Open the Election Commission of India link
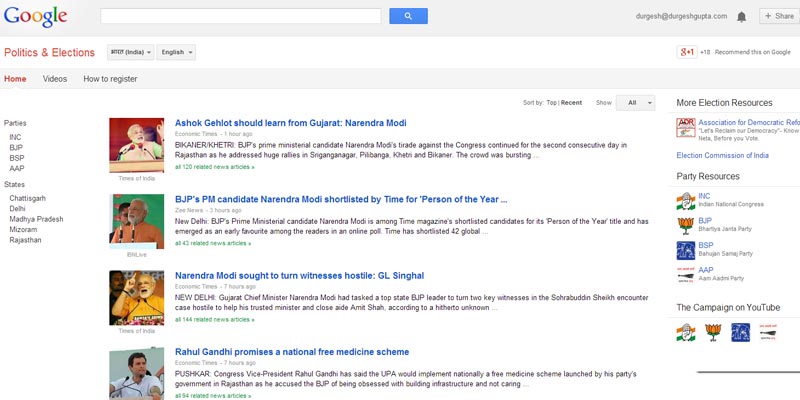 point(722,156)
